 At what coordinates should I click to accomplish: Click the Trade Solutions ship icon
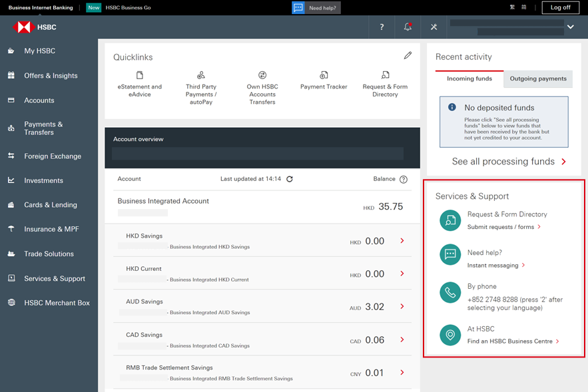11,254
